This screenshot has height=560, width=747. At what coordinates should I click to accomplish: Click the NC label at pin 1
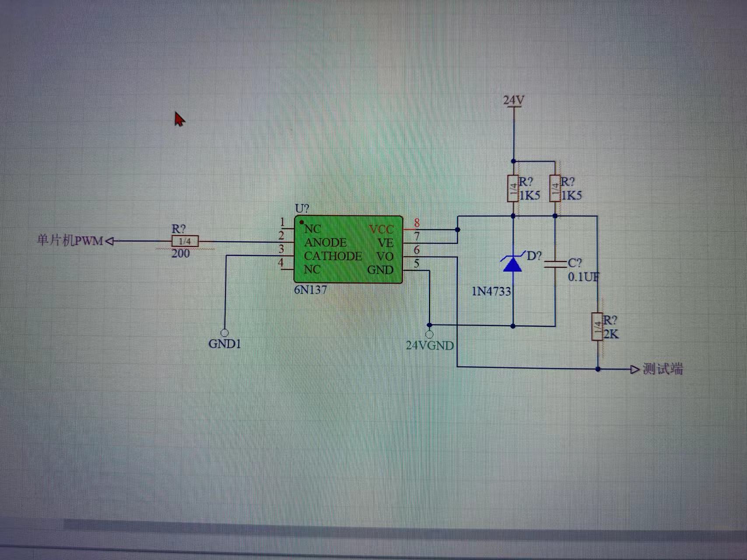coord(312,229)
